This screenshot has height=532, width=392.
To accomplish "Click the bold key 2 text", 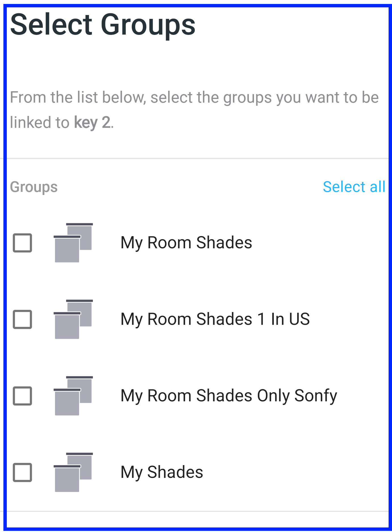I will point(92,122).
